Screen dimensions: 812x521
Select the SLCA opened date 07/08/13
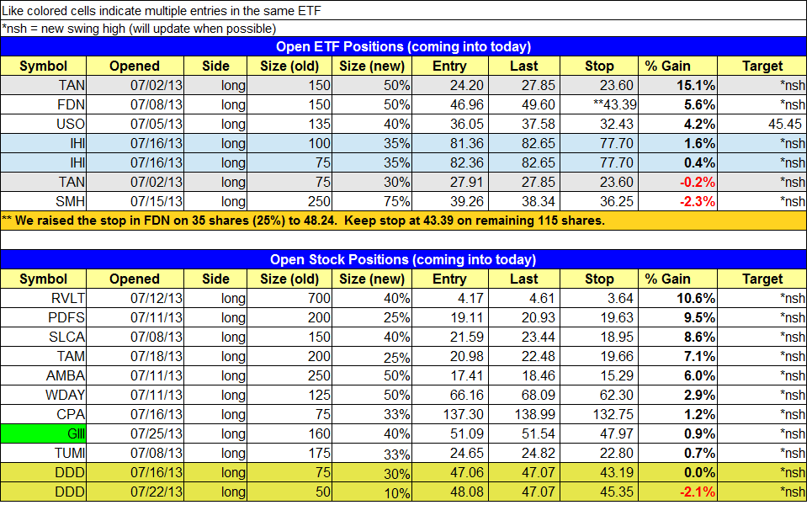[x=135, y=338]
